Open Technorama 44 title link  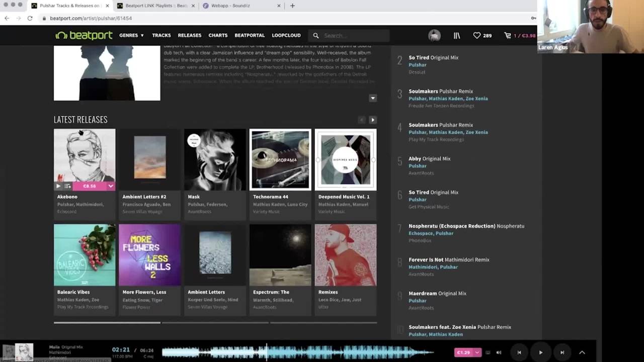click(271, 197)
